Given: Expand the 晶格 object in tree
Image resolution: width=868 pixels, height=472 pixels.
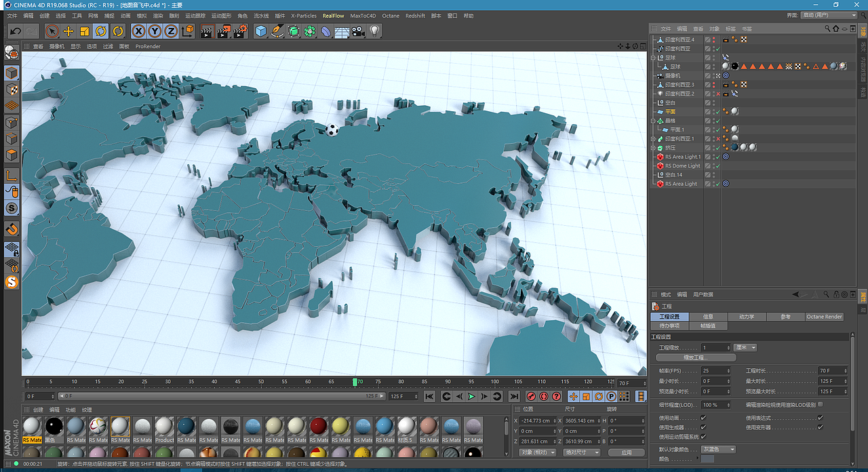Looking at the screenshot, I should (652, 121).
